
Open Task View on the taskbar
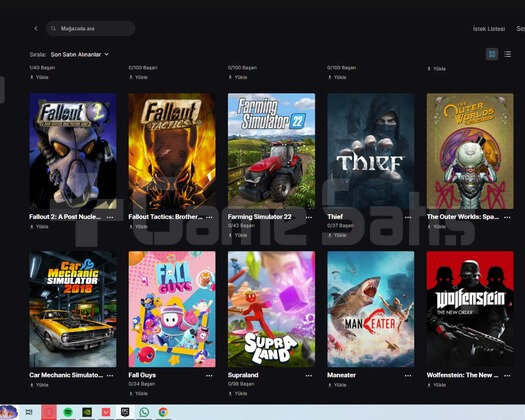30,412
